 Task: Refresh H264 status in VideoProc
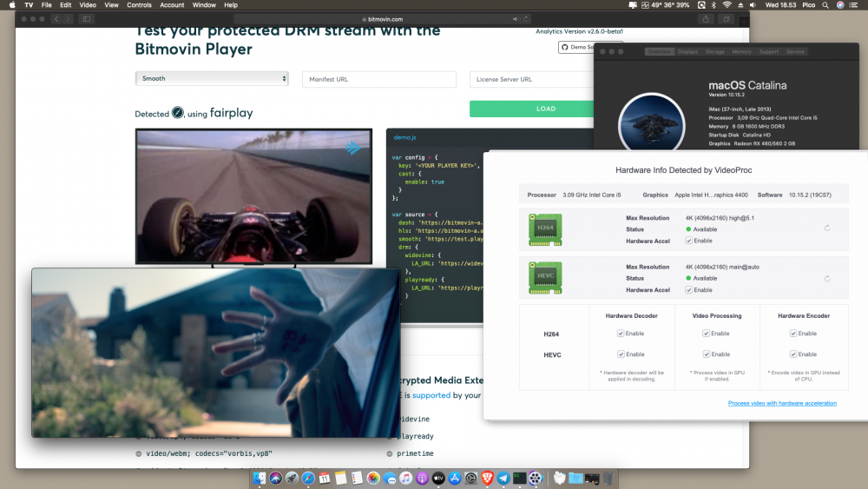(827, 228)
